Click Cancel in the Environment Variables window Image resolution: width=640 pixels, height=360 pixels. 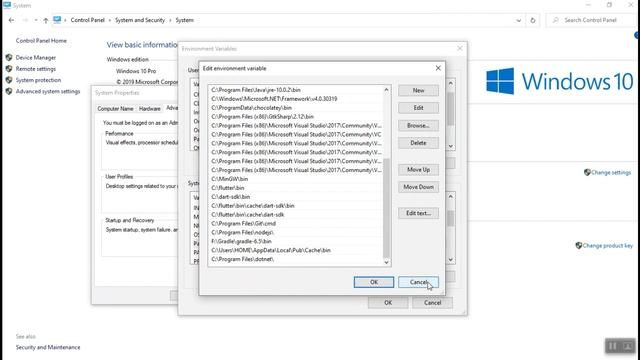432,303
